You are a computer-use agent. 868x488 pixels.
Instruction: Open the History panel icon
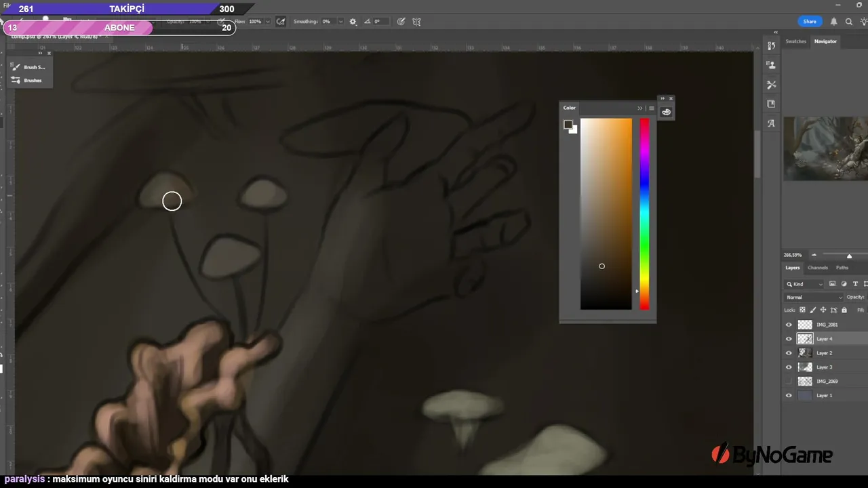pos(771,46)
